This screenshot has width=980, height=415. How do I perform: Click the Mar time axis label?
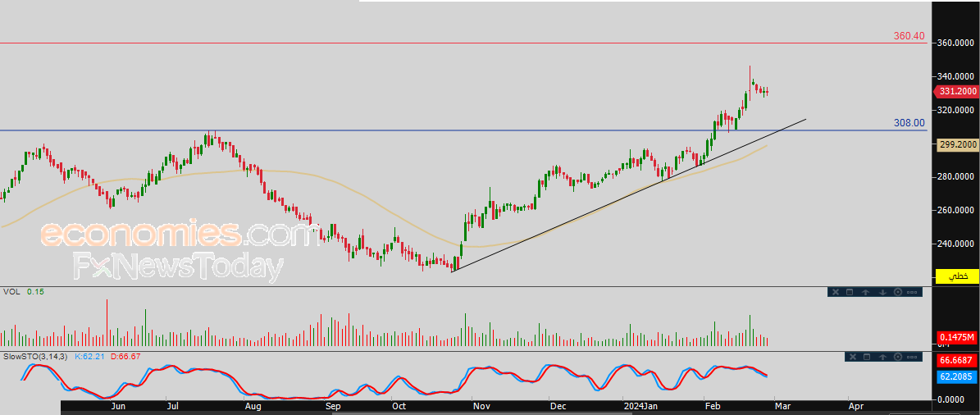782,406
